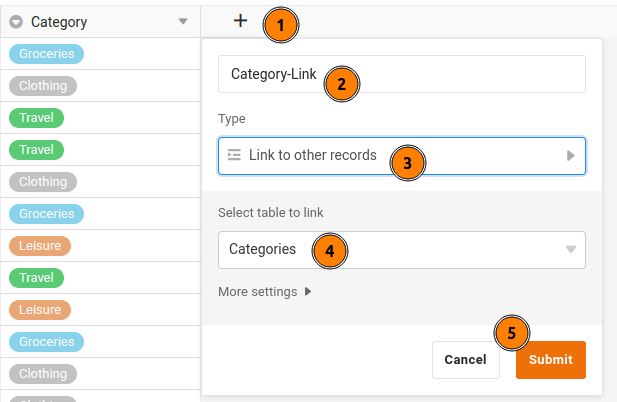
Task: Click the Category column type icon
Action: point(16,22)
